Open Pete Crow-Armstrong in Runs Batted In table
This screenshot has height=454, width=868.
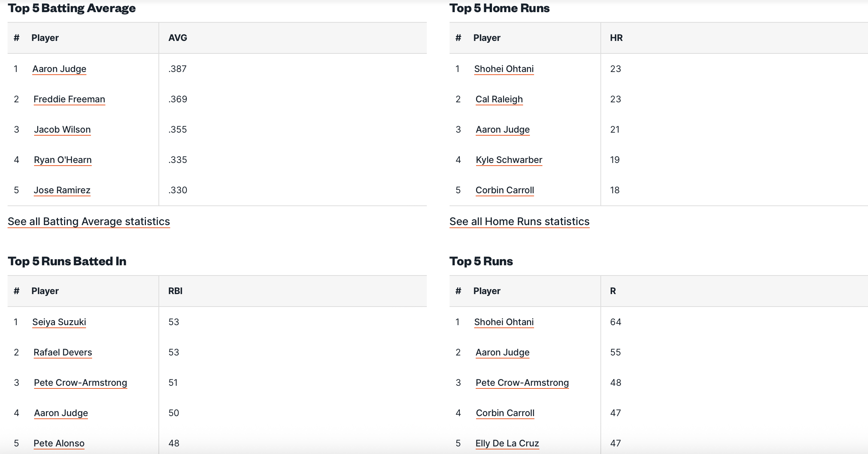pos(80,383)
